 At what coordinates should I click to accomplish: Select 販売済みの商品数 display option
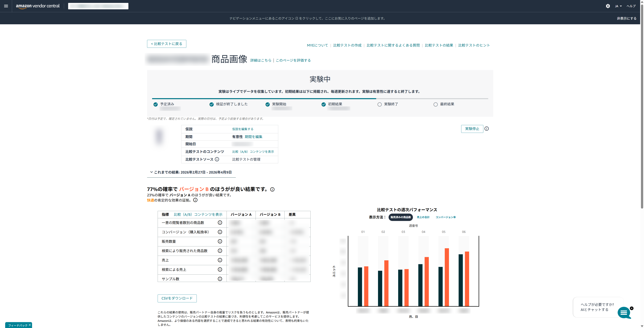click(400, 217)
